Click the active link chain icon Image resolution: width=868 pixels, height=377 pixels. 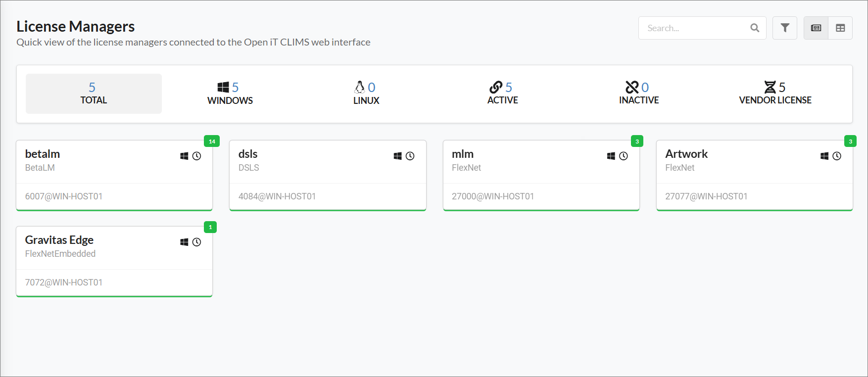point(496,87)
